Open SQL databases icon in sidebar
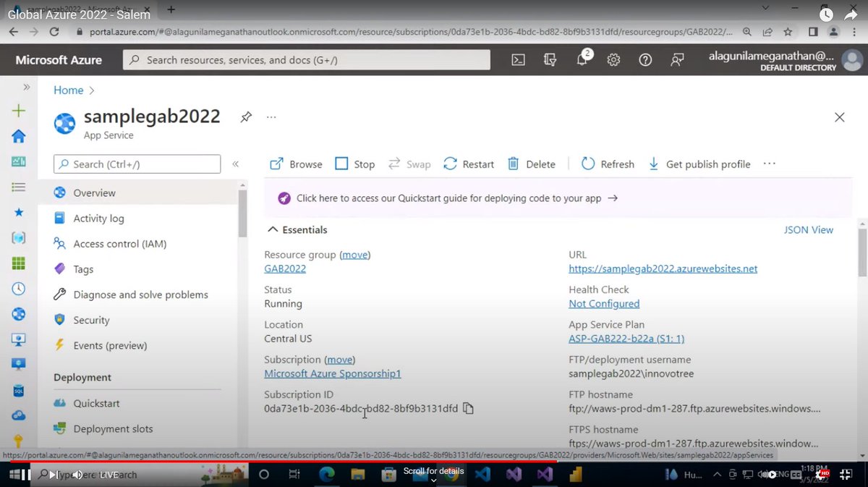The height and width of the screenshot is (487, 868). (19, 391)
